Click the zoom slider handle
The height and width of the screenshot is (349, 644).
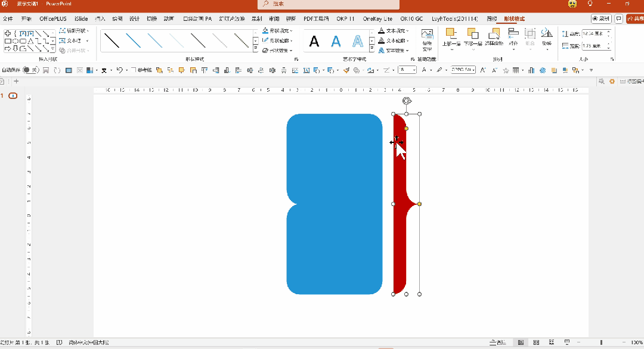point(601,342)
